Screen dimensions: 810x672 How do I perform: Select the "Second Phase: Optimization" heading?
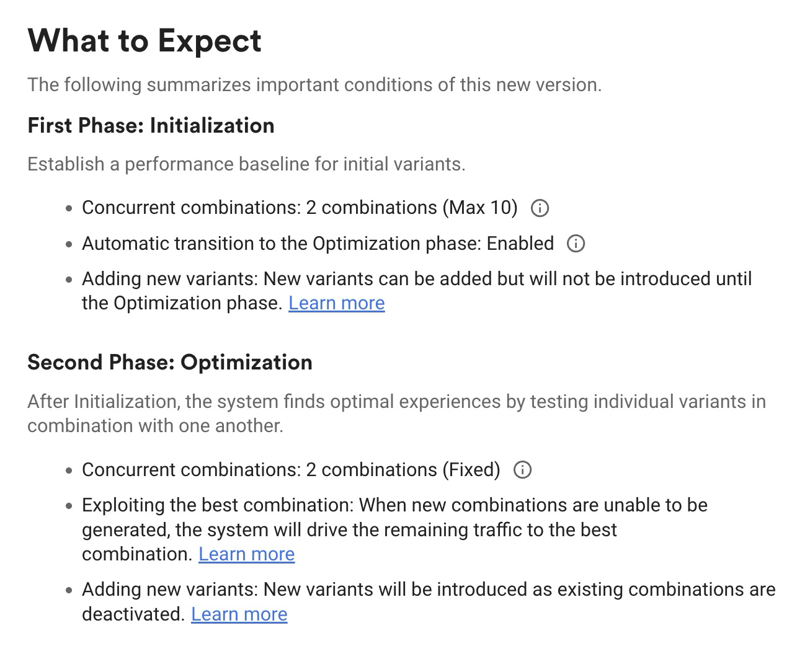point(170,363)
